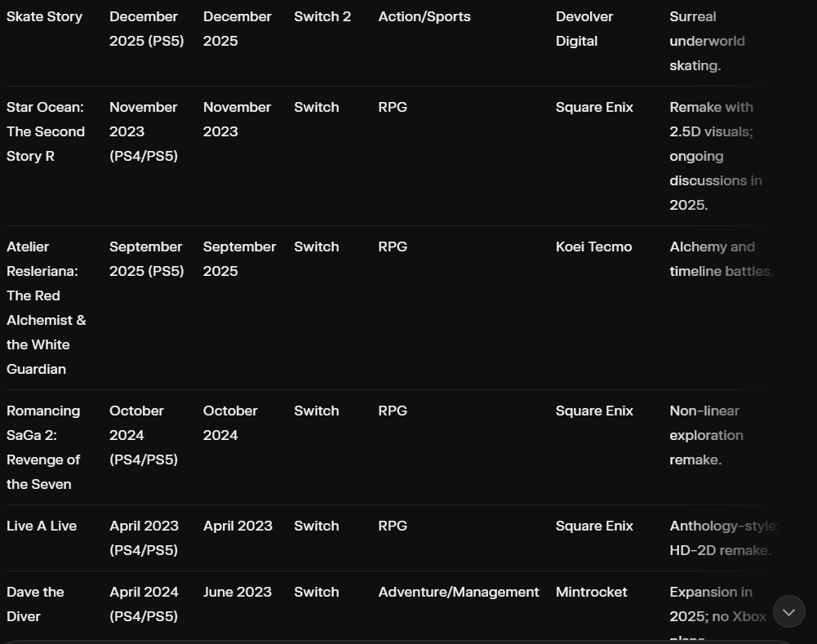
Task: Select the Dave the Diver title cell
Action: coord(35,604)
